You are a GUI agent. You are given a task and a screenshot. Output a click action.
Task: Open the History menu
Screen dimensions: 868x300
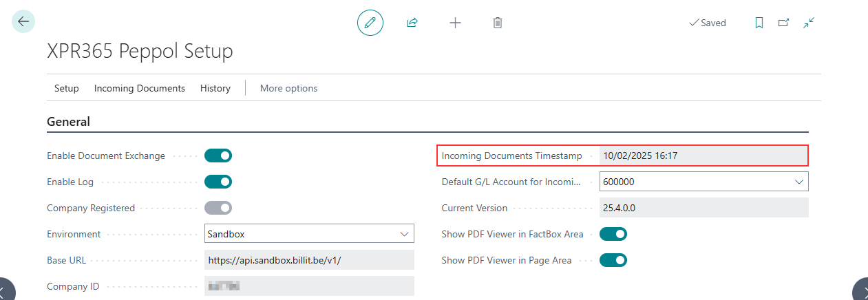215,88
